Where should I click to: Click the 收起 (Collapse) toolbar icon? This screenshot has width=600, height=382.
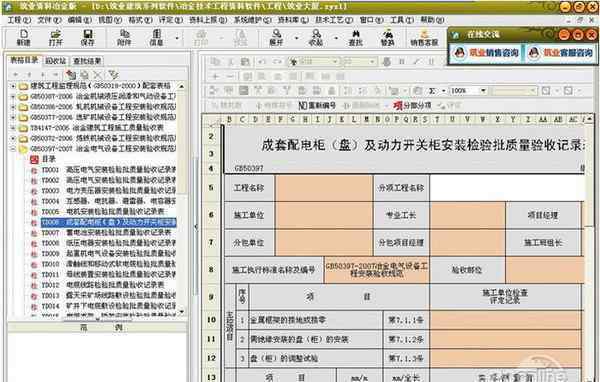316,38
